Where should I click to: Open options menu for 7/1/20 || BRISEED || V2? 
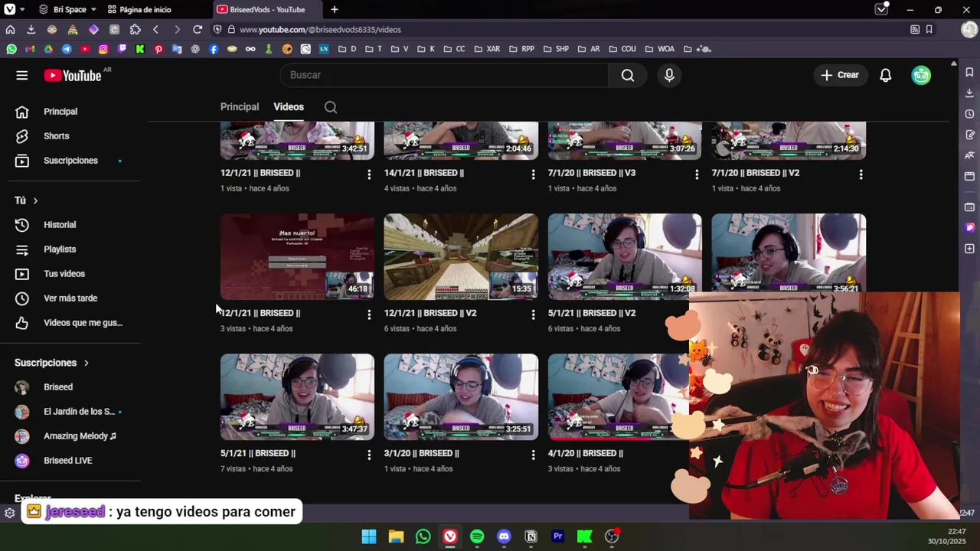point(861,174)
